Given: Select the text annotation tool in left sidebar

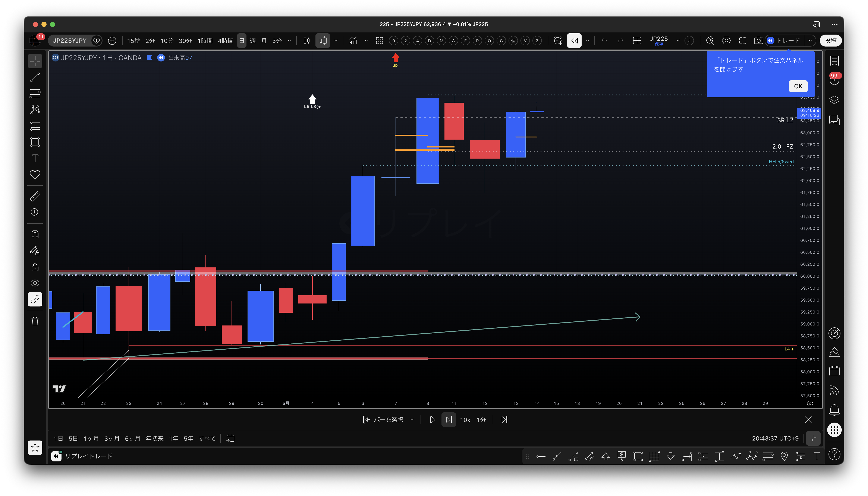Looking at the screenshot, I should pyautogui.click(x=35, y=158).
